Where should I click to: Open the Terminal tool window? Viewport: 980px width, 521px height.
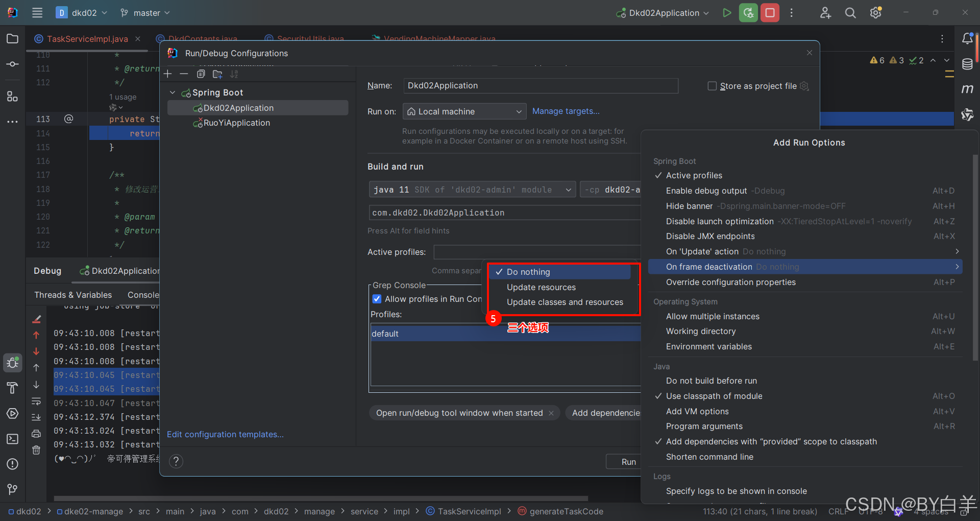[13, 439]
